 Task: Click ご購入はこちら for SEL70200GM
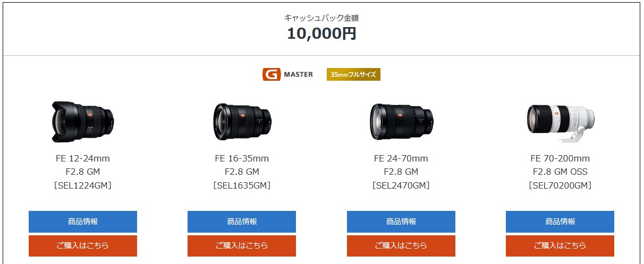[x=560, y=245]
